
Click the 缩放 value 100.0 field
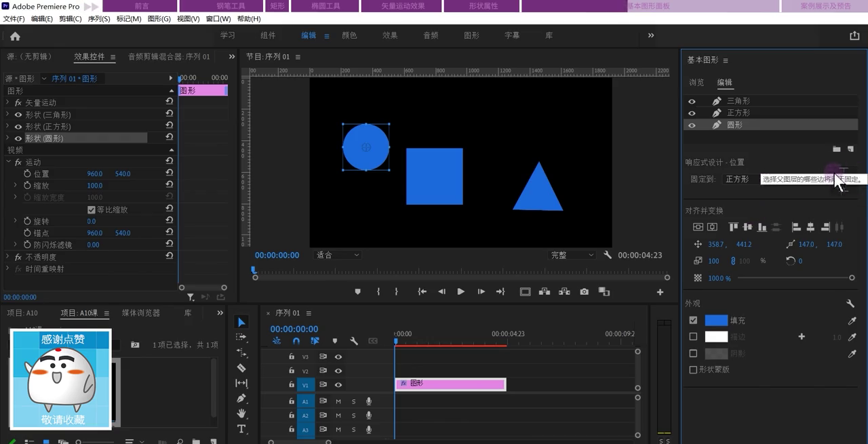pos(95,186)
